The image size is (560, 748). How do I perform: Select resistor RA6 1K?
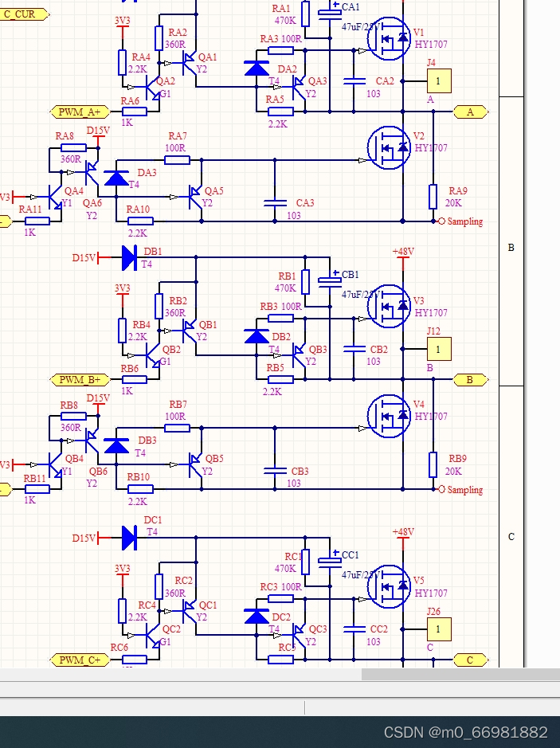[135, 112]
